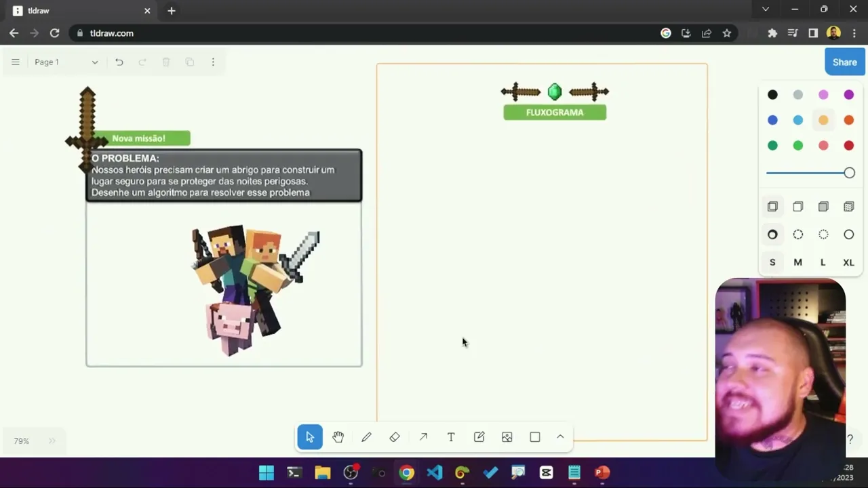Choose the Eraser tool
Viewport: 868px width, 488px height.
(395, 437)
